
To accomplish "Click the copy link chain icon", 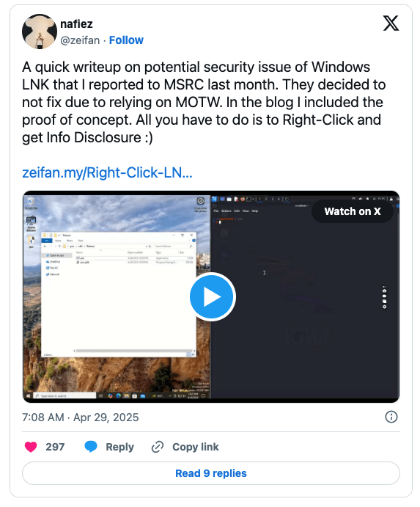I will [158, 447].
